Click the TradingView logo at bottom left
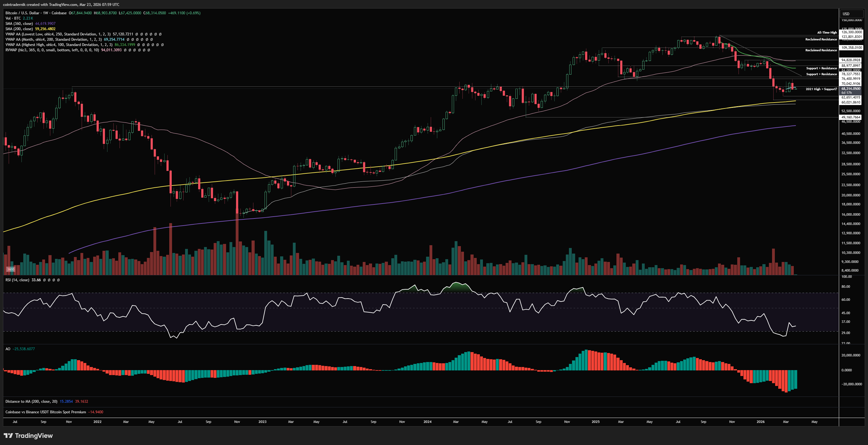868x445 pixels. 28,436
